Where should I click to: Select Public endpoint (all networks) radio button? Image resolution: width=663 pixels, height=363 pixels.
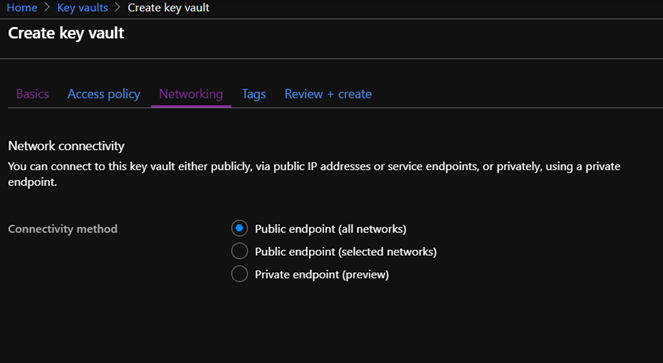[239, 228]
